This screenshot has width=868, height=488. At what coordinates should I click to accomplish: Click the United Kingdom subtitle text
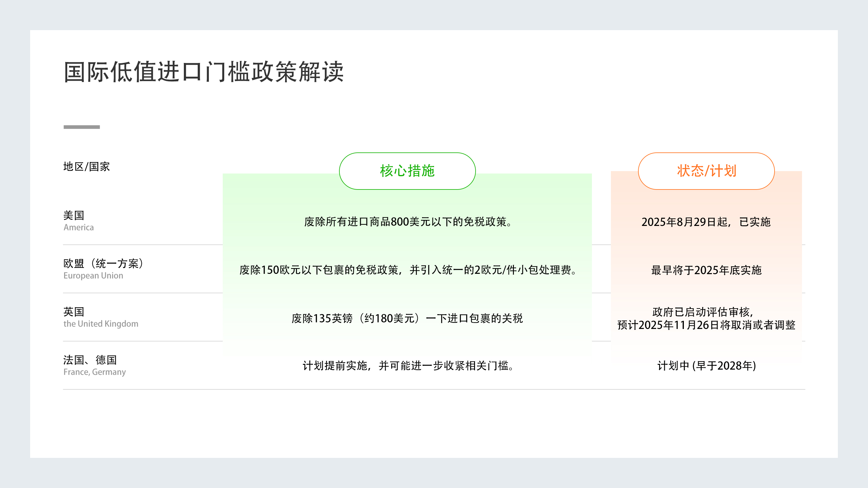101,324
